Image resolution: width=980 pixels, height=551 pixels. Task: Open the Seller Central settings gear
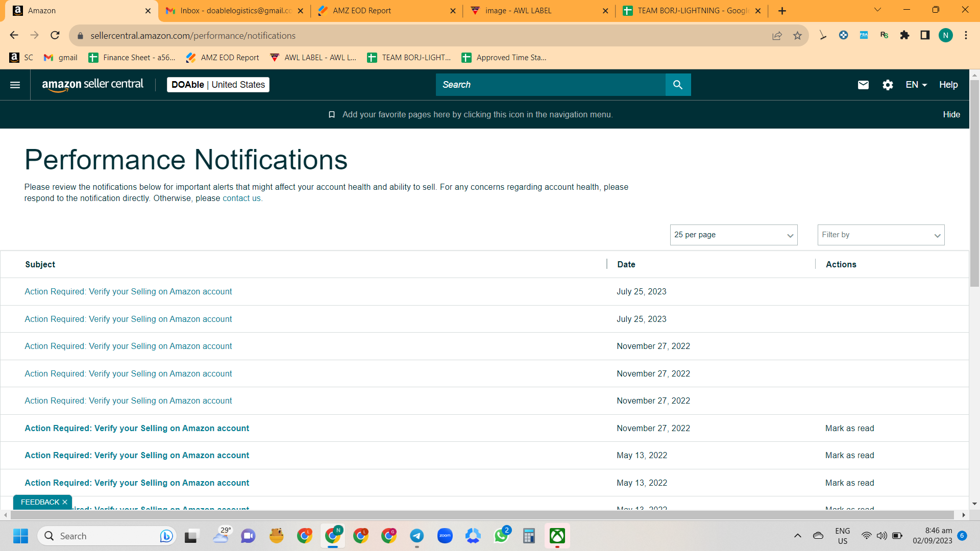(888, 85)
